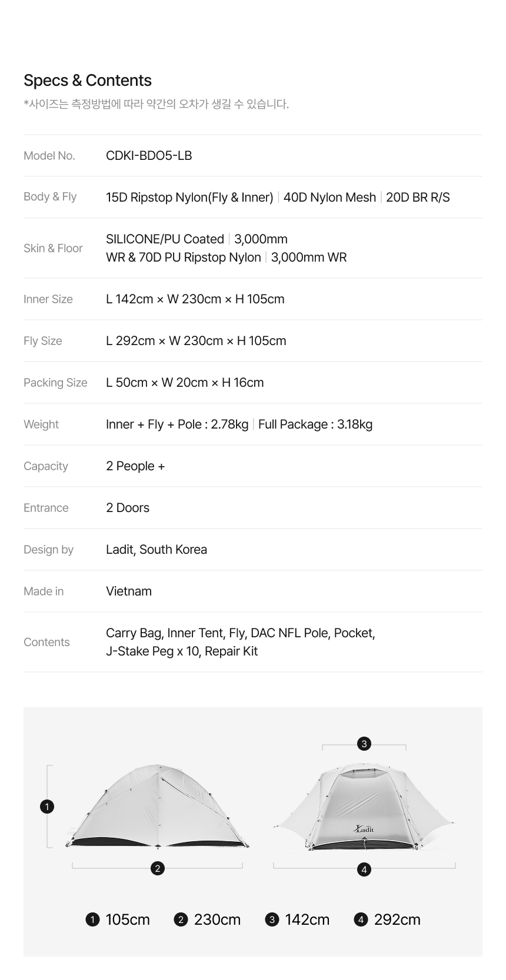Click the legend bullet 3 next to 142cm
This screenshot has height=980, width=506.
(272, 919)
